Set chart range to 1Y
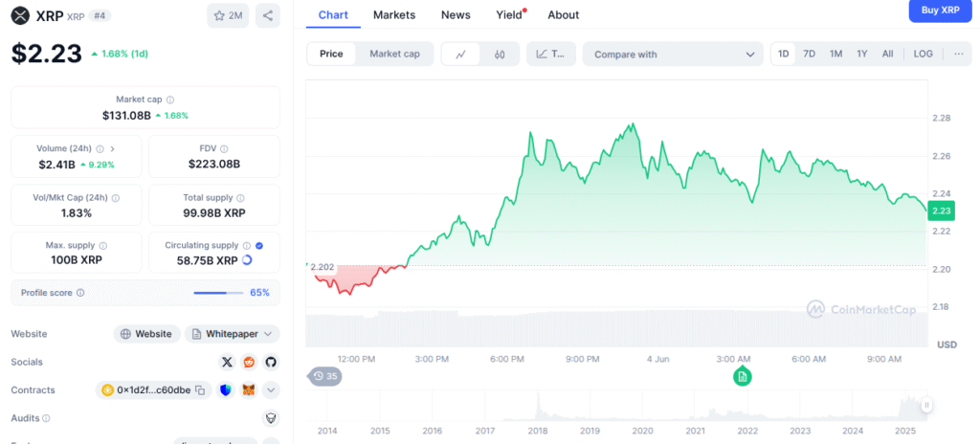This screenshot has height=444, width=980. pyautogui.click(x=862, y=54)
